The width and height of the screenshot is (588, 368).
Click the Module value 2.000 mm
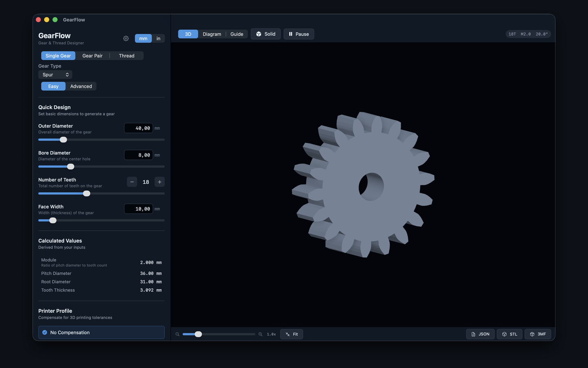click(151, 263)
